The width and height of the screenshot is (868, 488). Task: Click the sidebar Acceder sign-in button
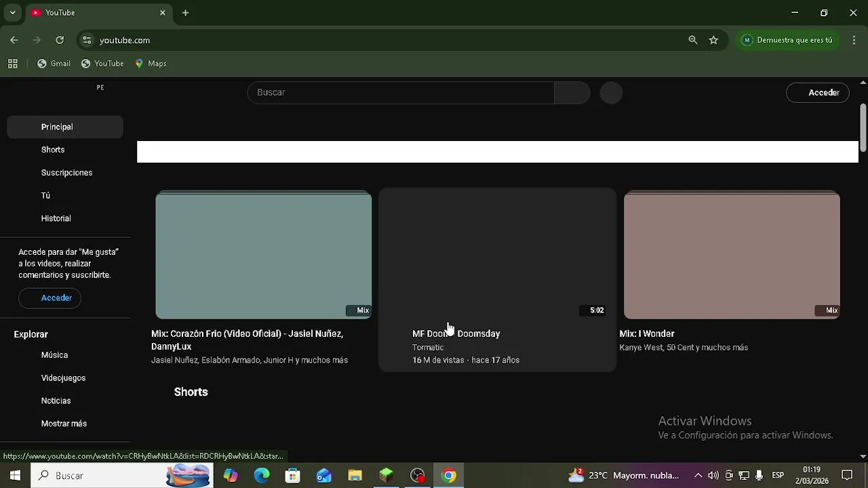(x=50, y=298)
